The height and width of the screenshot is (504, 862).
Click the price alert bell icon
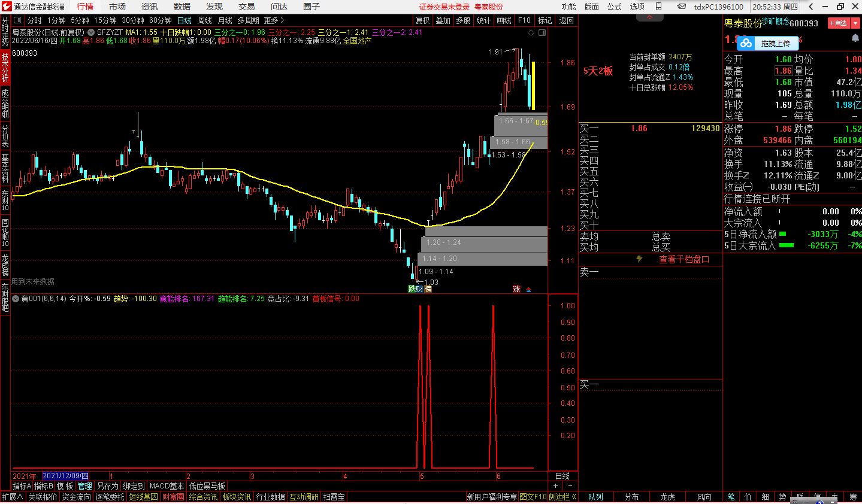855,38
